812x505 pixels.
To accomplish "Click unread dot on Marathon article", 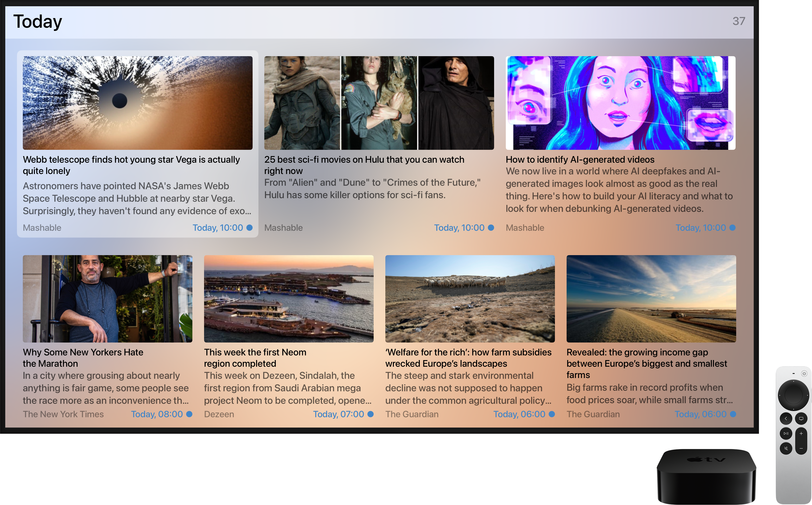I will click(x=189, y=414).
